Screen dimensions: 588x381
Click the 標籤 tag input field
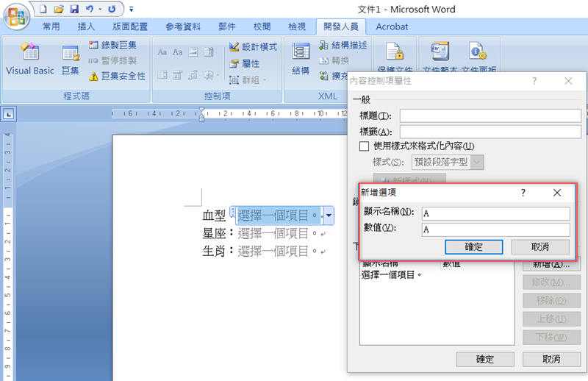point(490,132)
